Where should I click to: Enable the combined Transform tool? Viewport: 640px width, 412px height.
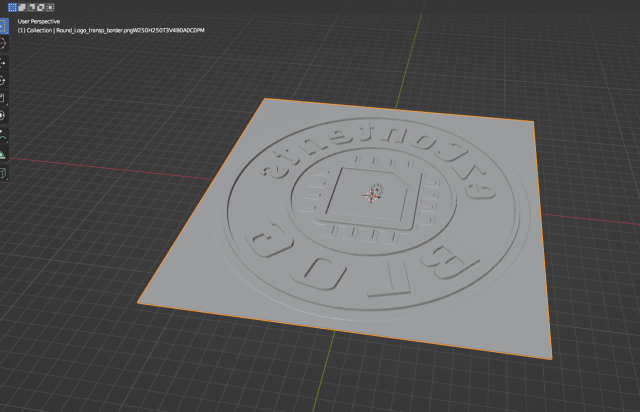coord(3,115)
